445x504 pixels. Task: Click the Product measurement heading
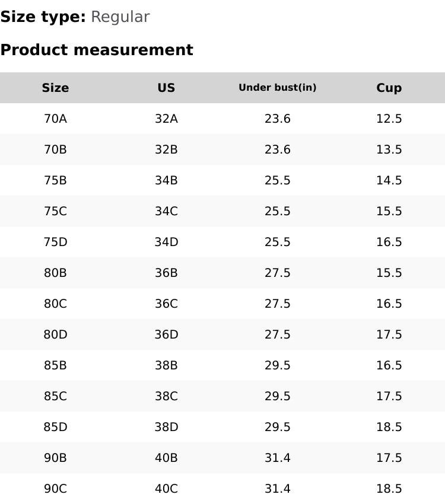click(x=97, y=50)
